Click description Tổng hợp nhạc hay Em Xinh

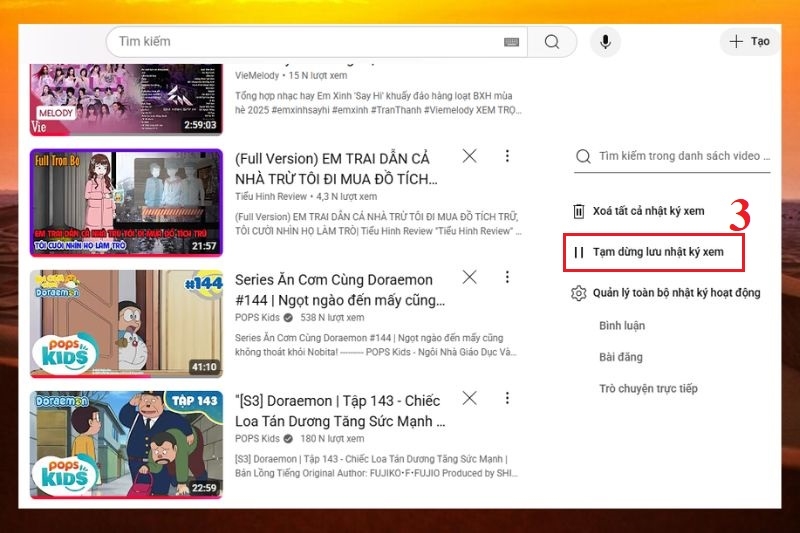[378, 103]
